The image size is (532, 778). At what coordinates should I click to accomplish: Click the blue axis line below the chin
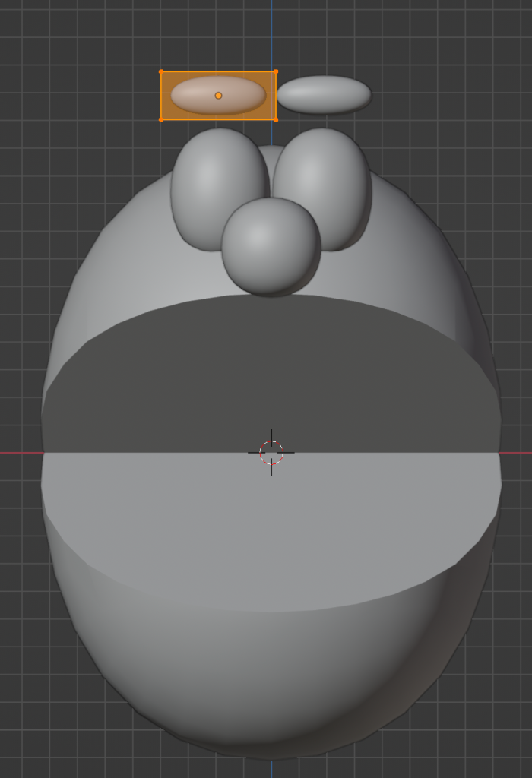point(271,767)
